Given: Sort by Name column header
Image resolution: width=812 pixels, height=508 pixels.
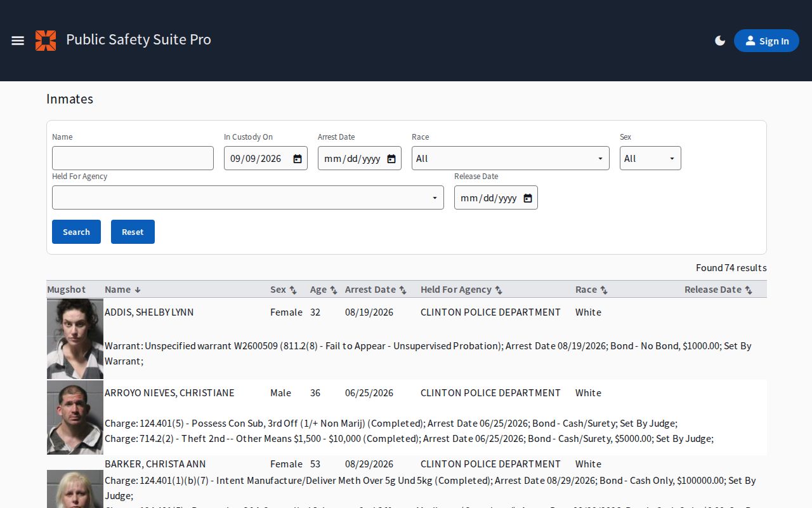Looking at the screenshot, I should coord(123,290).
